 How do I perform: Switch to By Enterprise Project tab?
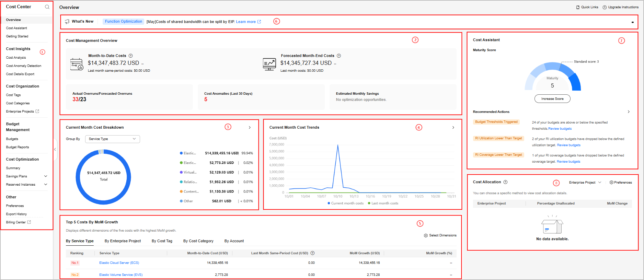[x=123, y=241]
